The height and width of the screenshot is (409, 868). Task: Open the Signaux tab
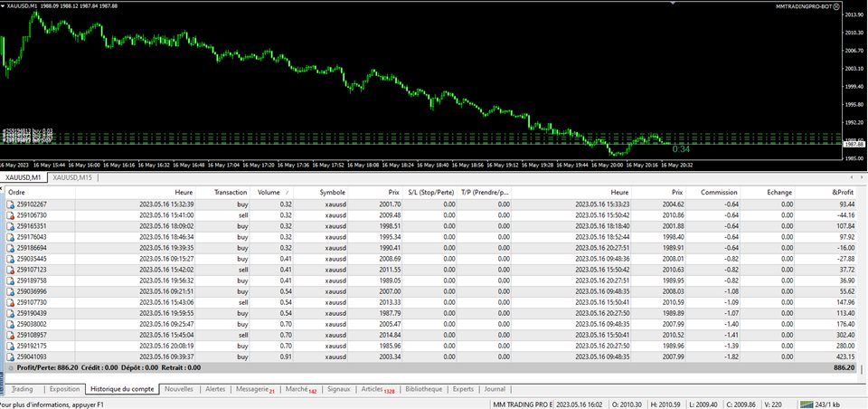[x=338, y=389]
